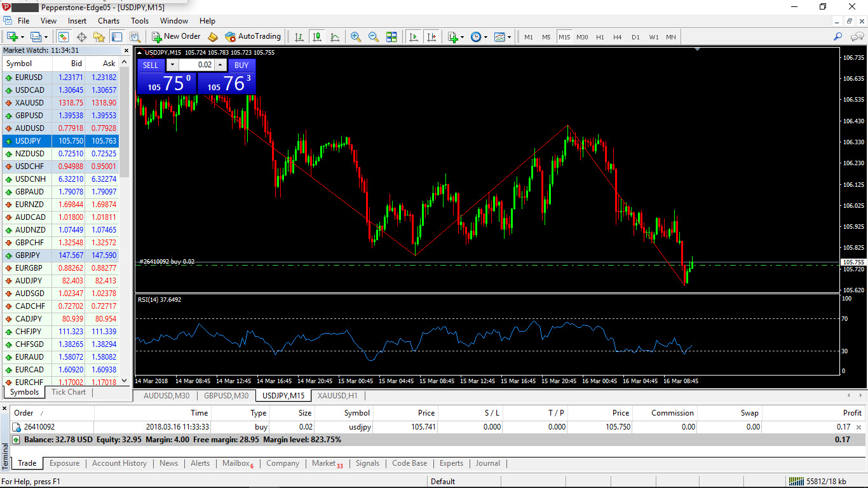This screenshot has width=868, height=488.
Task: Toggle the Auto Scroll chart icon
Action: [414, 37]
